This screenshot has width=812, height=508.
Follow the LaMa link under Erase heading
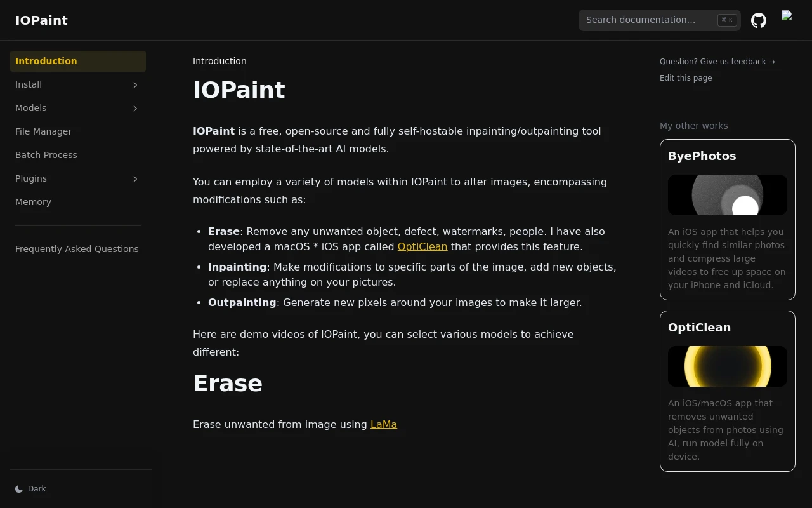click(383, 424)
